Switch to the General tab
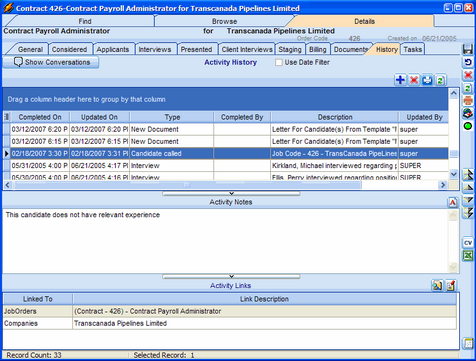The width and height of the screenshot is (476, 361). [30, 49]
